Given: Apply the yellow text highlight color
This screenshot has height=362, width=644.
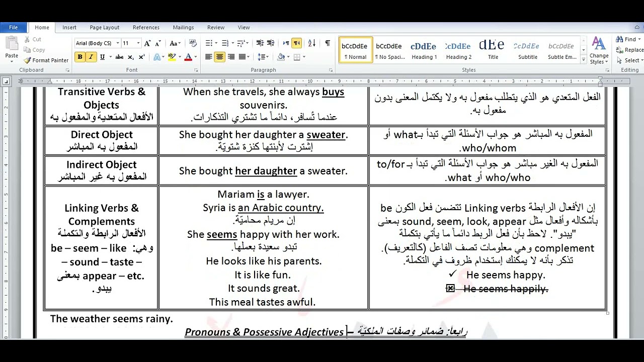Looking at the screenshot, I should tap(172, 57).
